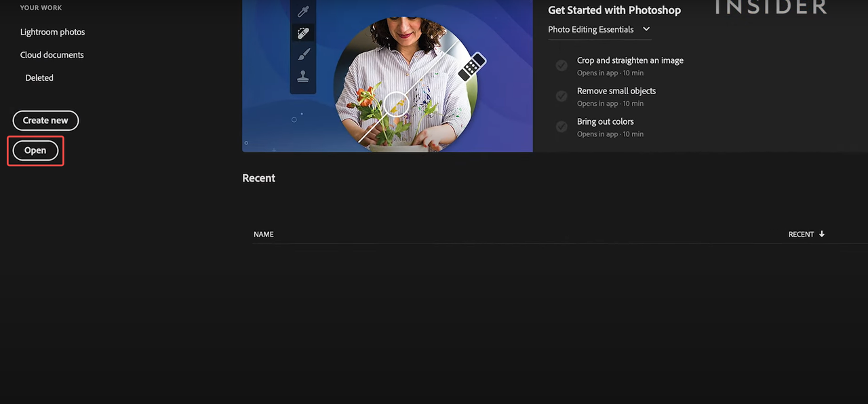The height and width of the screenshot is (404, 868).
Task: Open Bring out colors tutorial
Action: point(606,121)
